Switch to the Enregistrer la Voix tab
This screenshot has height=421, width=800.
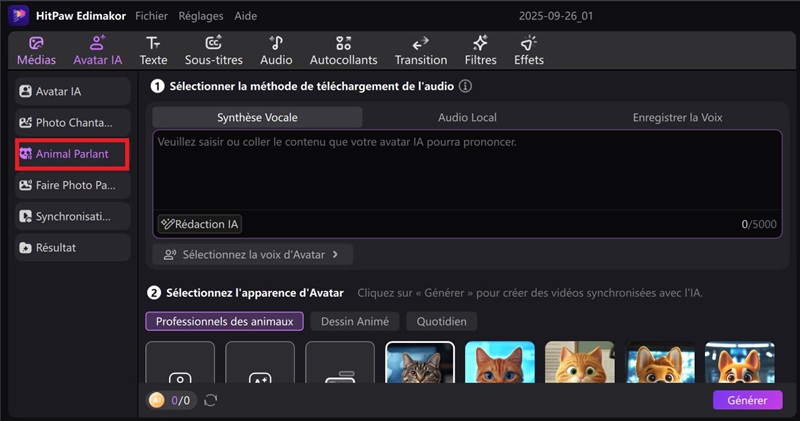point(677,117)
